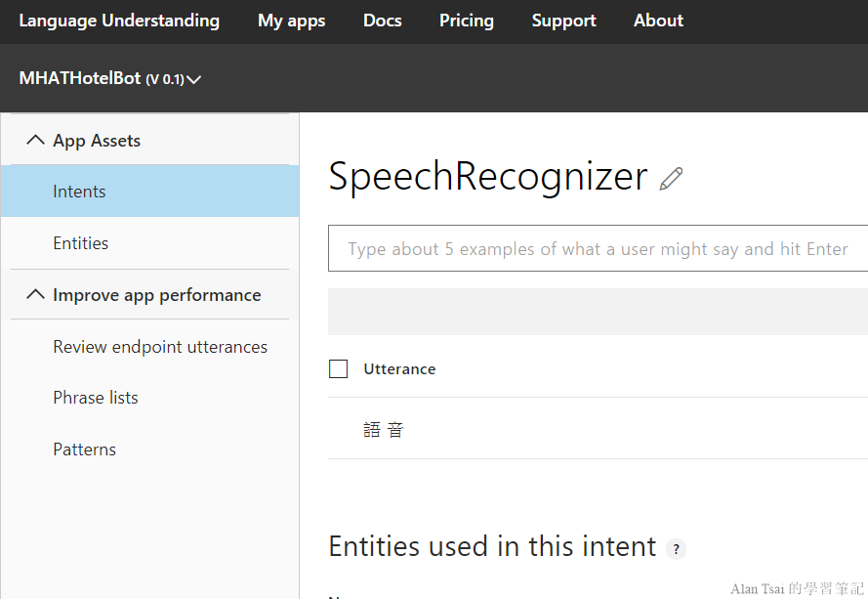This screenshot has height=599, width=868.
Task: Open My apps in top navigation
Action: (x=291, y=21)
